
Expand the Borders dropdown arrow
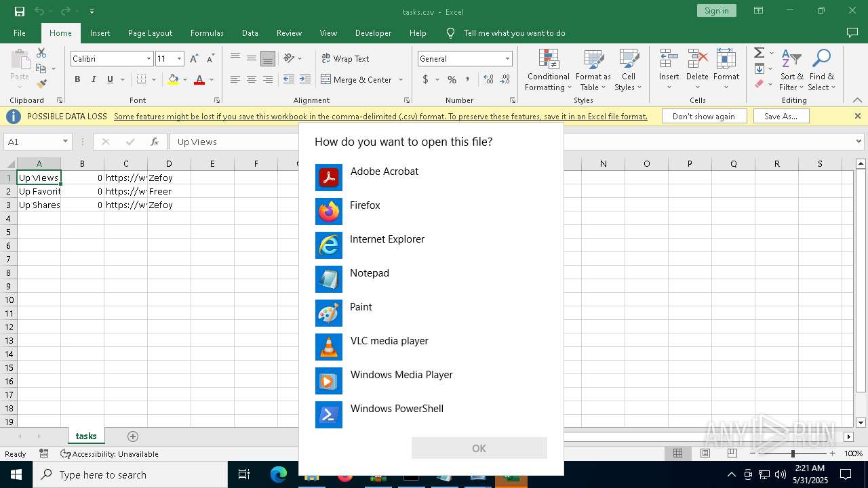(154, 79)
